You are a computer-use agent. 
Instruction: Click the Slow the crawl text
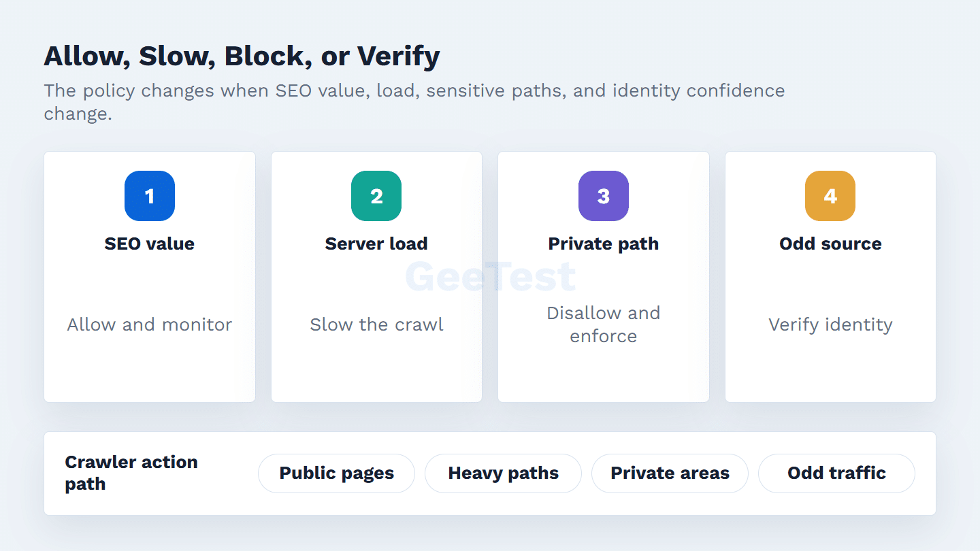coord(376,324)
